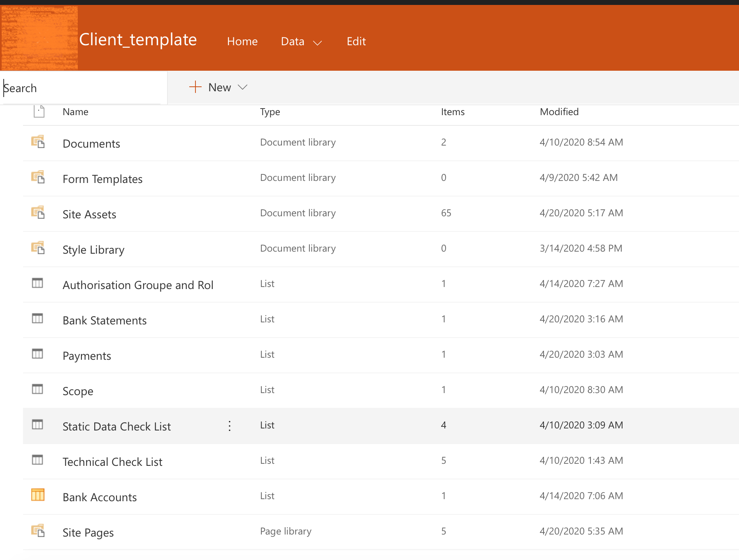Click the Edit navigation item

[356, 41]
